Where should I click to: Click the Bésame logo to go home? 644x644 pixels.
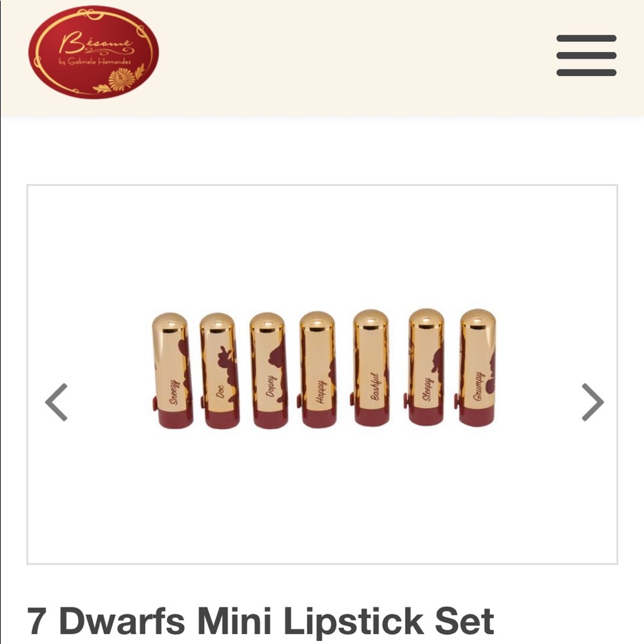93,52
